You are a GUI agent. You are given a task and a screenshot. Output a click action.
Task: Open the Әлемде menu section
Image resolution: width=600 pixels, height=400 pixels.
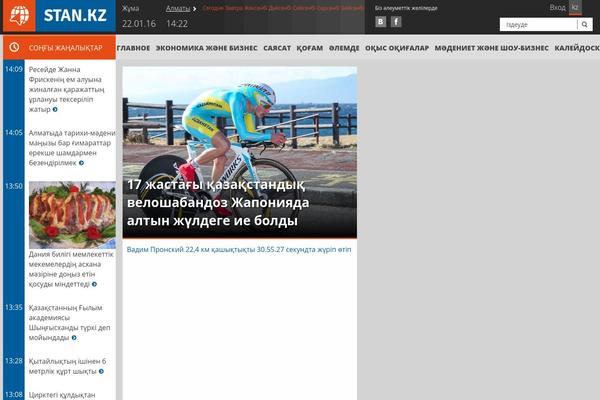[344, 48]
